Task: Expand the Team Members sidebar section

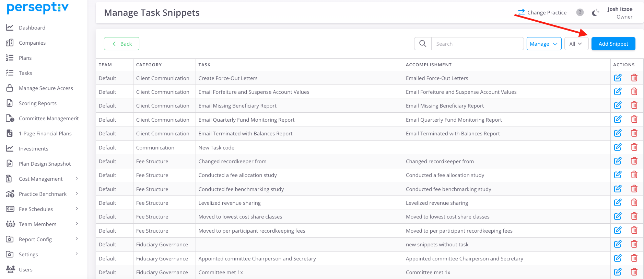Action: (x=77, y=224)
